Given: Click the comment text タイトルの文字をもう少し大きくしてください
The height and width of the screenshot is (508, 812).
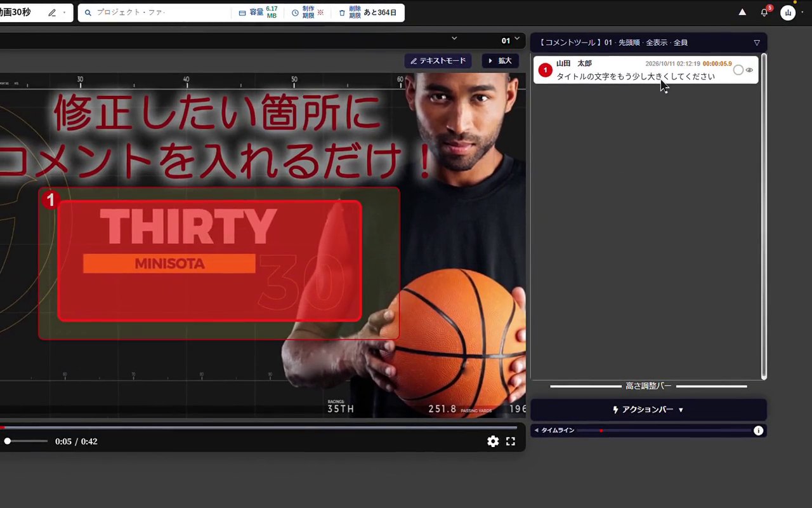Looking at the screenshot, I should 636,77.
